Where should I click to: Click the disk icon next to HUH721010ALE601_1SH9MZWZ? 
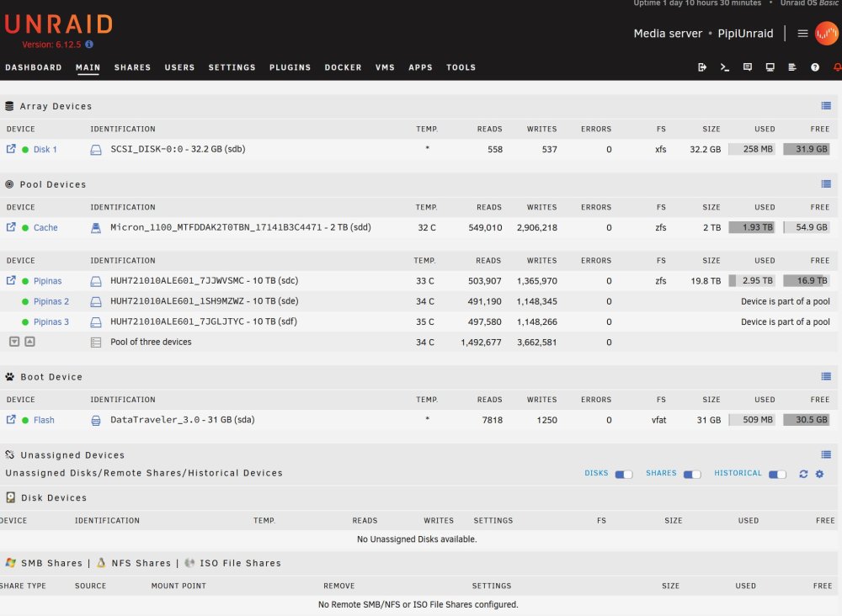pos(96,301)
